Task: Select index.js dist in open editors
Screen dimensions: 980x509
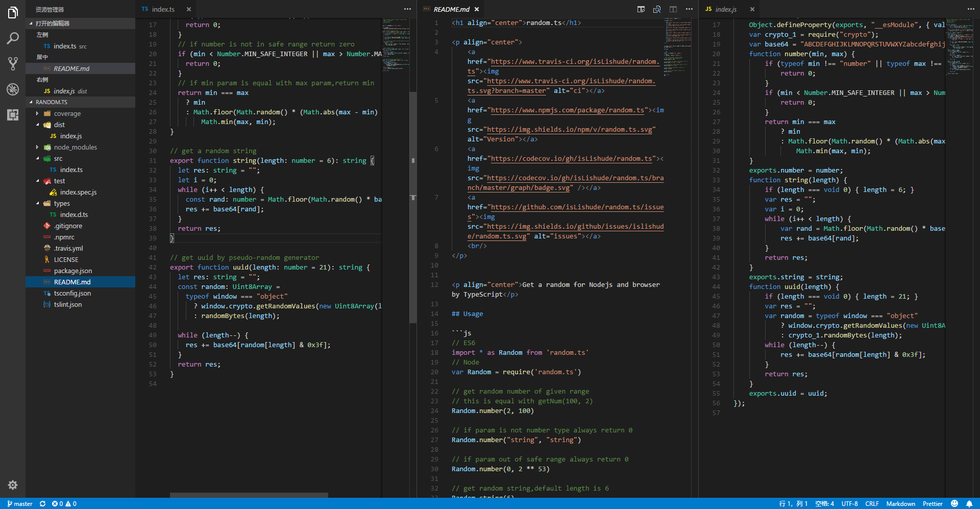Action: (x=80, y=91)
